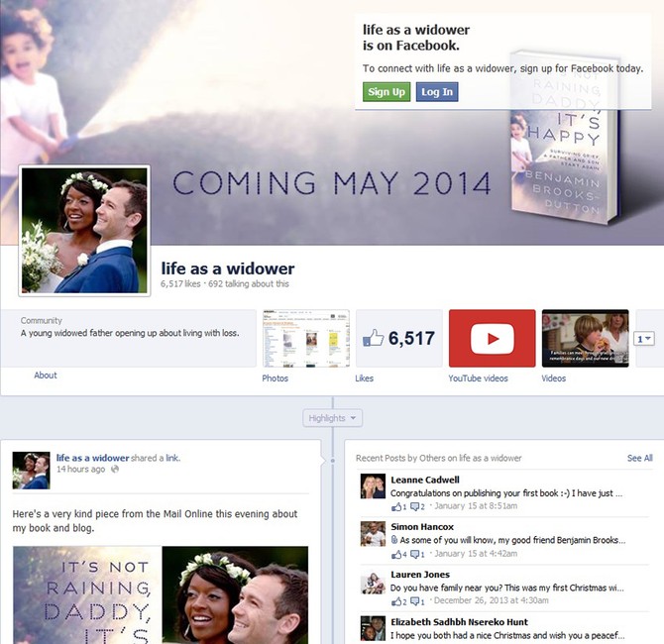Screen dimensions: 664x644
Task: Click Simon Hancox's avatar picture
Action: pos(373,533)
